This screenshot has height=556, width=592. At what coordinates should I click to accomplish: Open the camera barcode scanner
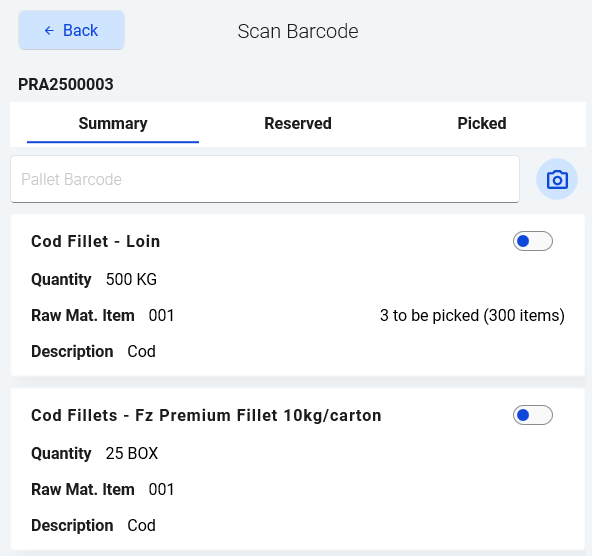click(557, 179)
